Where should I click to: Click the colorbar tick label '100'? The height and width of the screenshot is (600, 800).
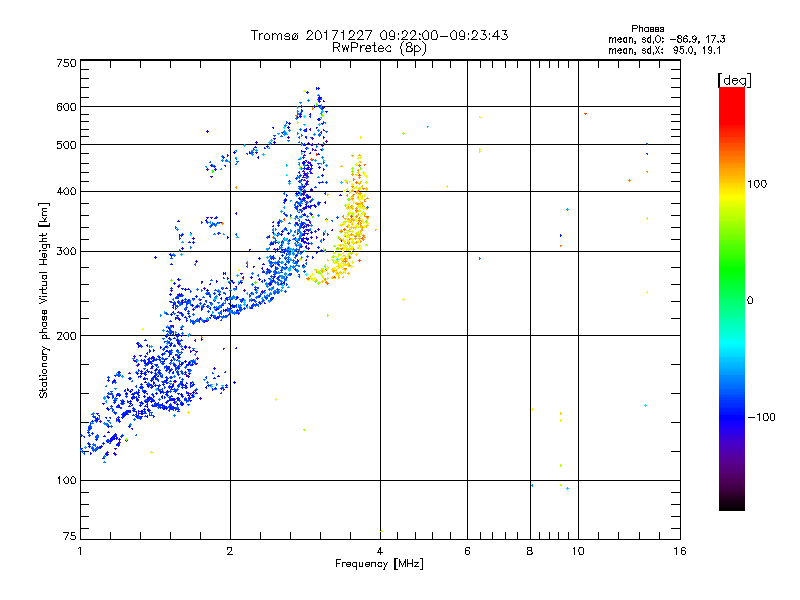tap(757, 184)
